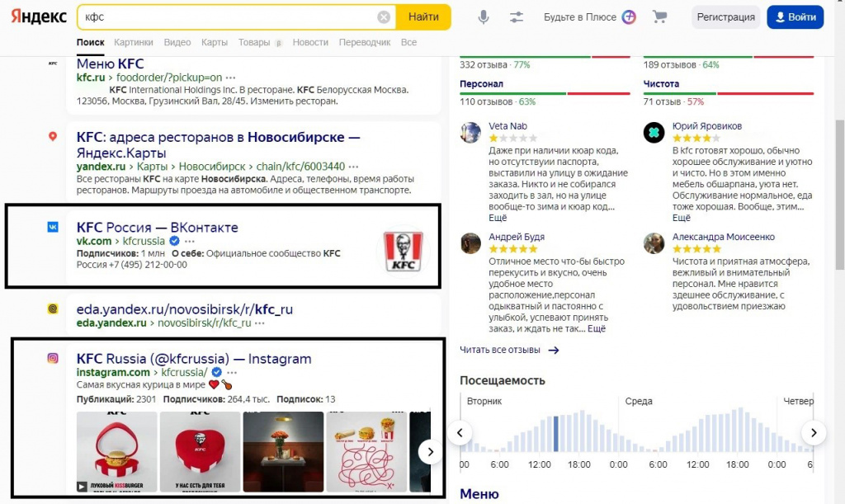Click the map pin favicon of Яндекс.Карты result

click(53, 137)
